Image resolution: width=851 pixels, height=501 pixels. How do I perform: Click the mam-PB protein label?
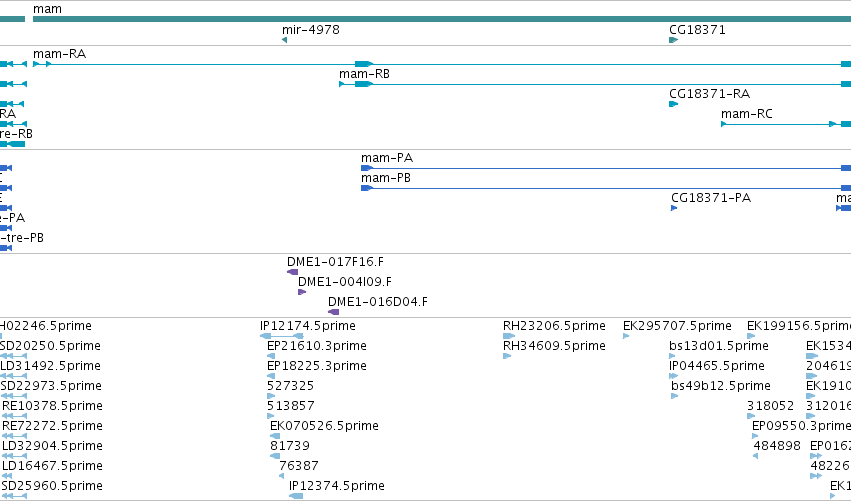(386, 178)
